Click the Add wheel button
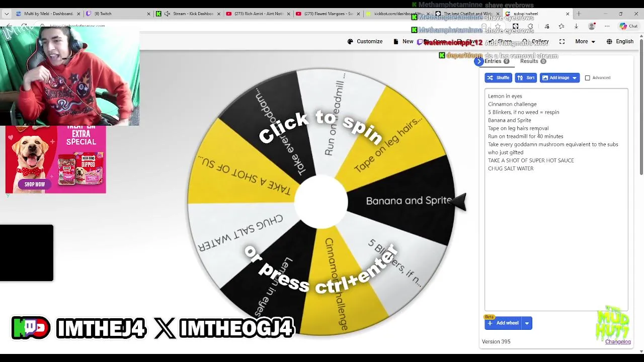This screenshot has width=644, height=362. (x=503, y=323)
